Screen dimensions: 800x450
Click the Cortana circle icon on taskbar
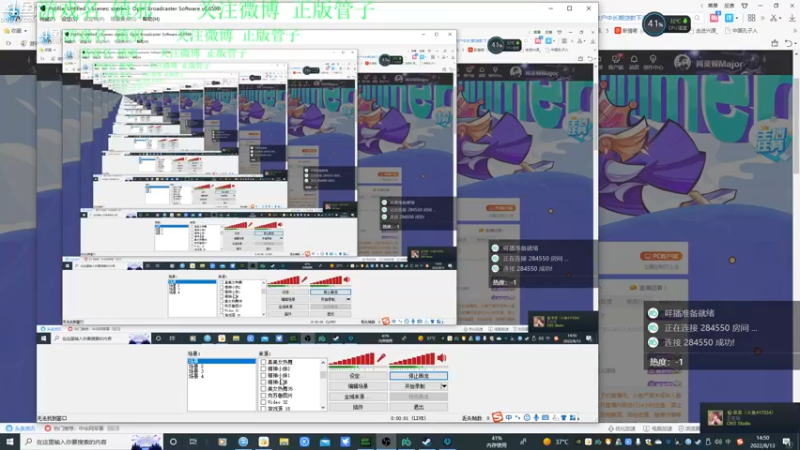(x=173, y=442)
